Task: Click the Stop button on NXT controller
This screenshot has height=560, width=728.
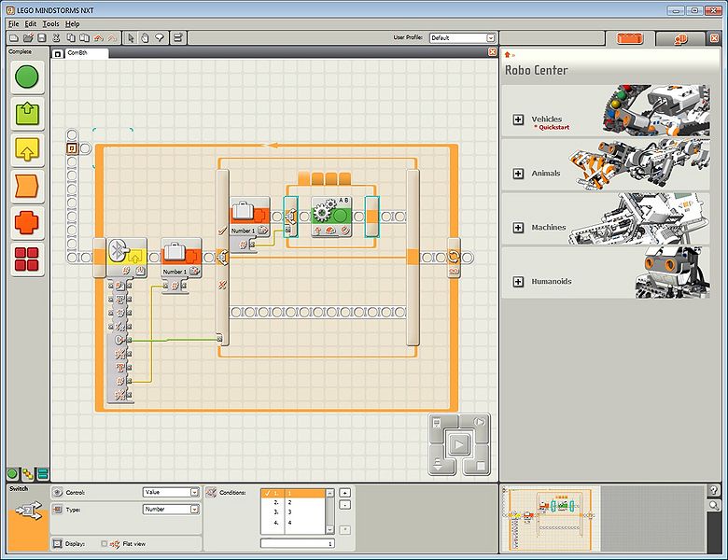Action: point(479,464)
